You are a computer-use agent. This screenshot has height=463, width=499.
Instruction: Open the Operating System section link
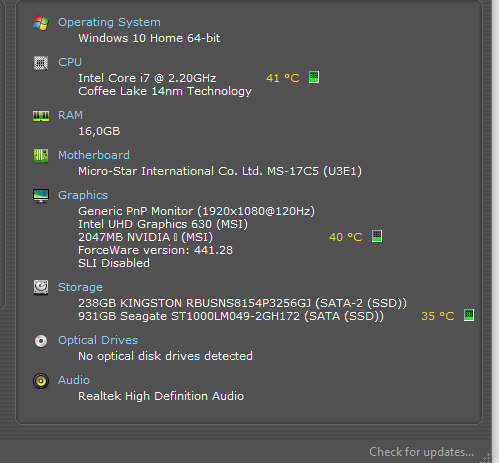pyautogui.click(x=109, y=22)
